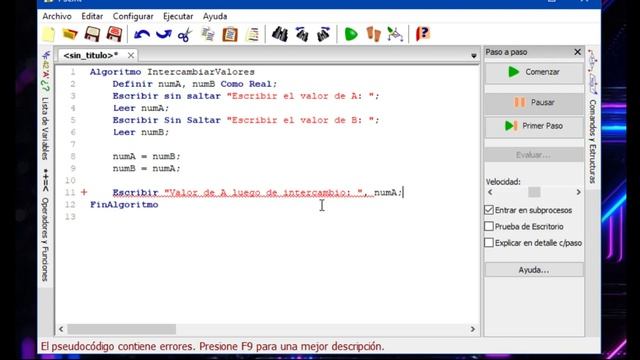Image resolution: width=640 pixels, height=360 pixels.
Task: Open an existing file with folder icon
Action: [70, 34]
